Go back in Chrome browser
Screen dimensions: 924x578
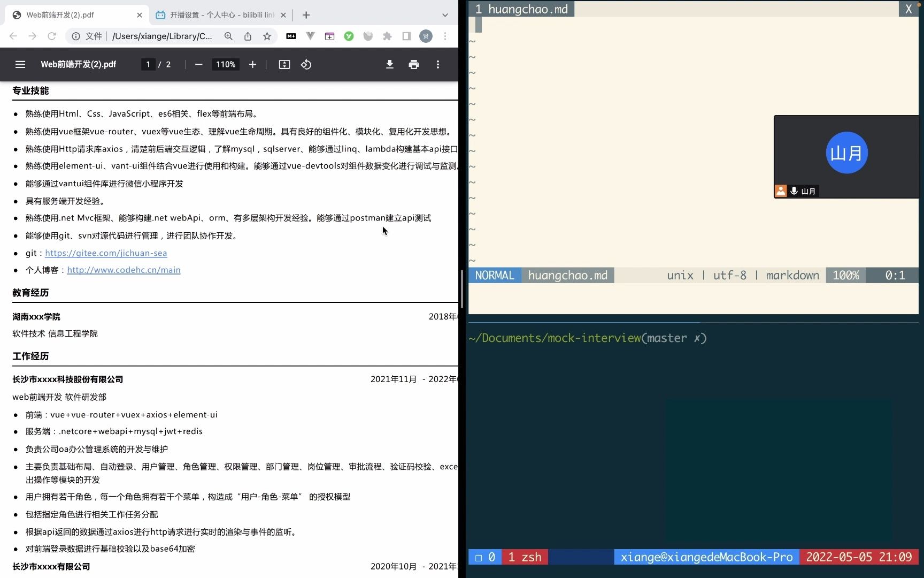13,36
